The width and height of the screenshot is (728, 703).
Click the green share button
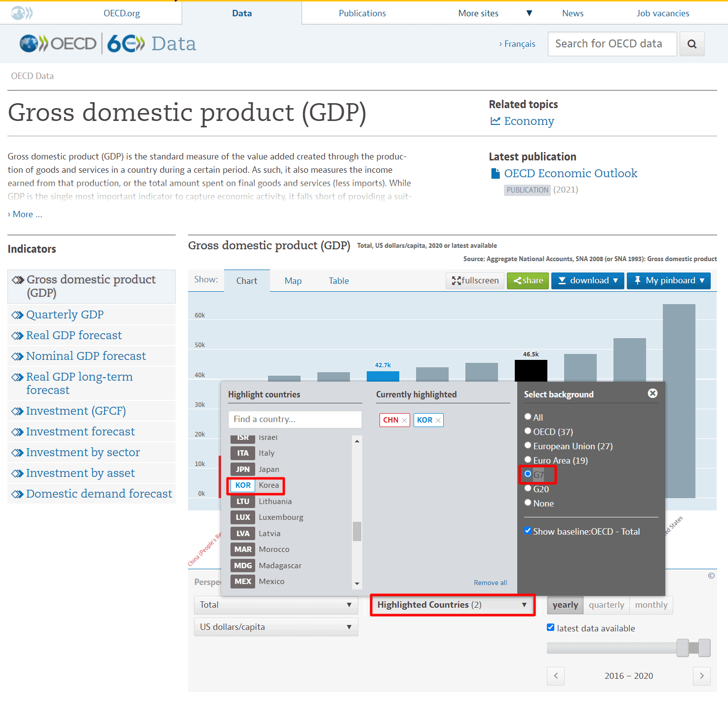(528, 280)
